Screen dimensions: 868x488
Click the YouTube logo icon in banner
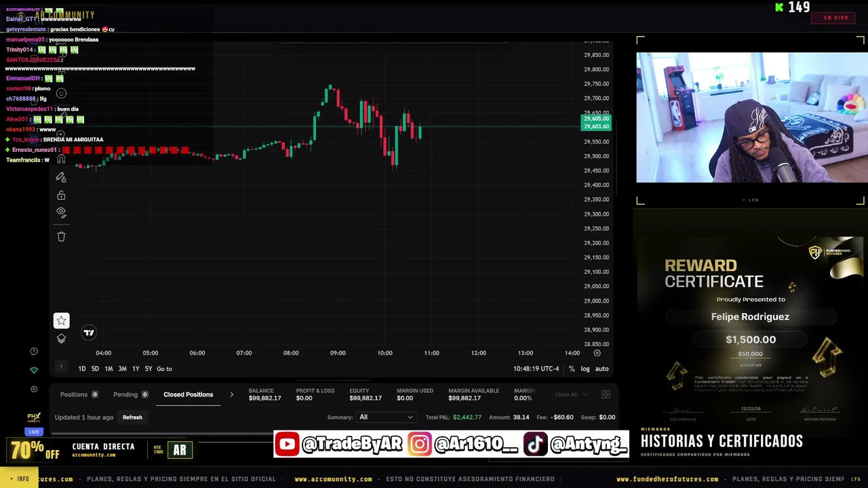pyautogui.click(x=287, y=445)
